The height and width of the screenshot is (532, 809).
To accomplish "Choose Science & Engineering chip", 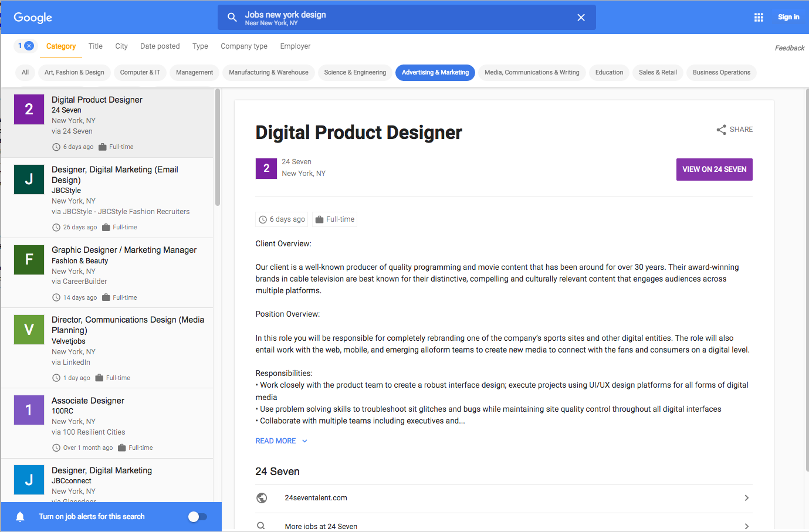I will [x=355, y=73].
